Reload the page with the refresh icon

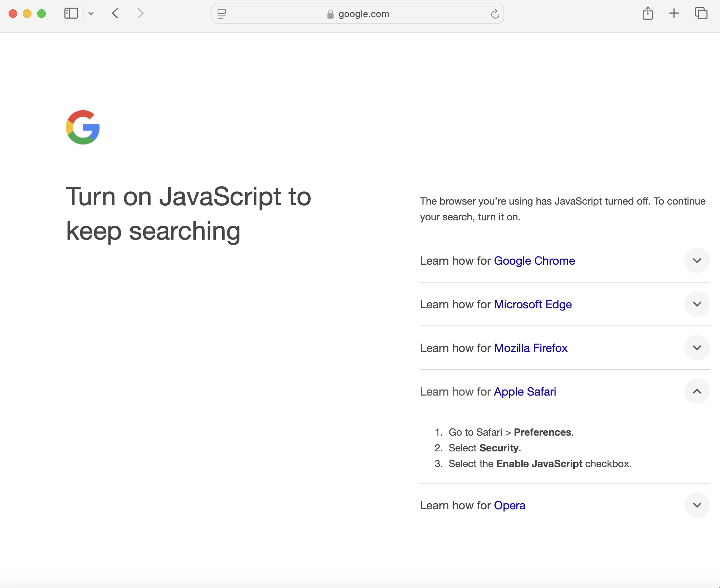coord(495,14)
